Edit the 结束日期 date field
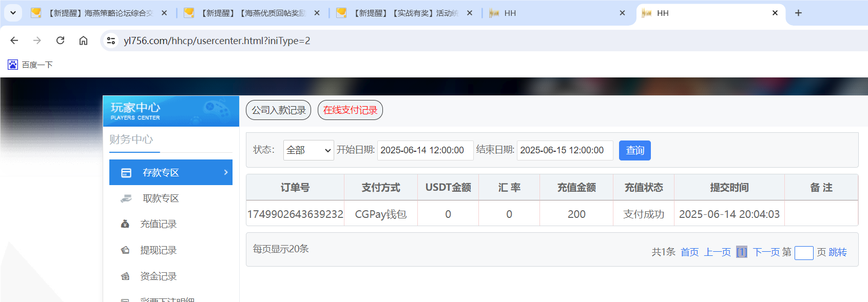 (565, 150)
